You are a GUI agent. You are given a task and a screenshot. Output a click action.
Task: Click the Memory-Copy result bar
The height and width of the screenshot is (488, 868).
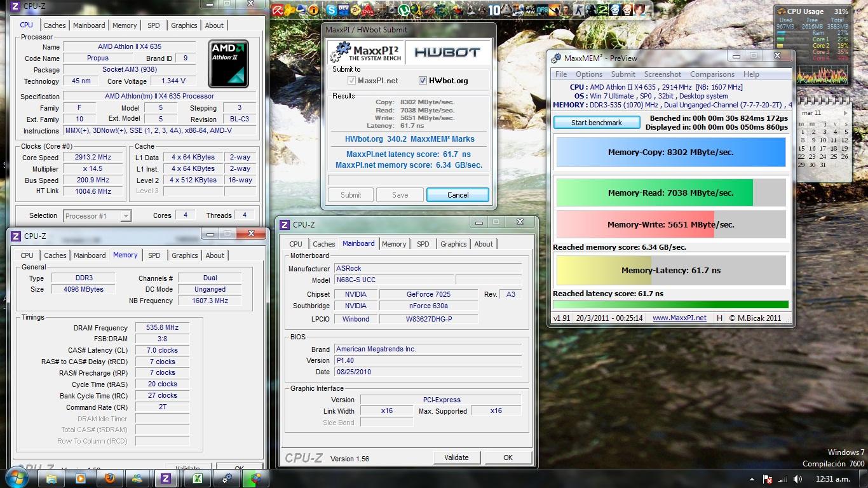click(671, 152)
